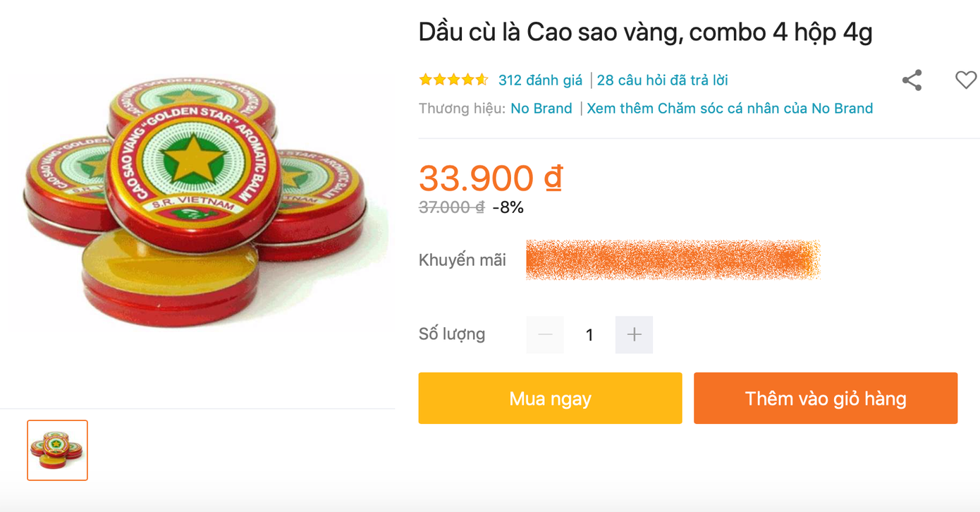Click the No Brand link after Thương hiệu
980x512 pixels.
click(541, 109)
